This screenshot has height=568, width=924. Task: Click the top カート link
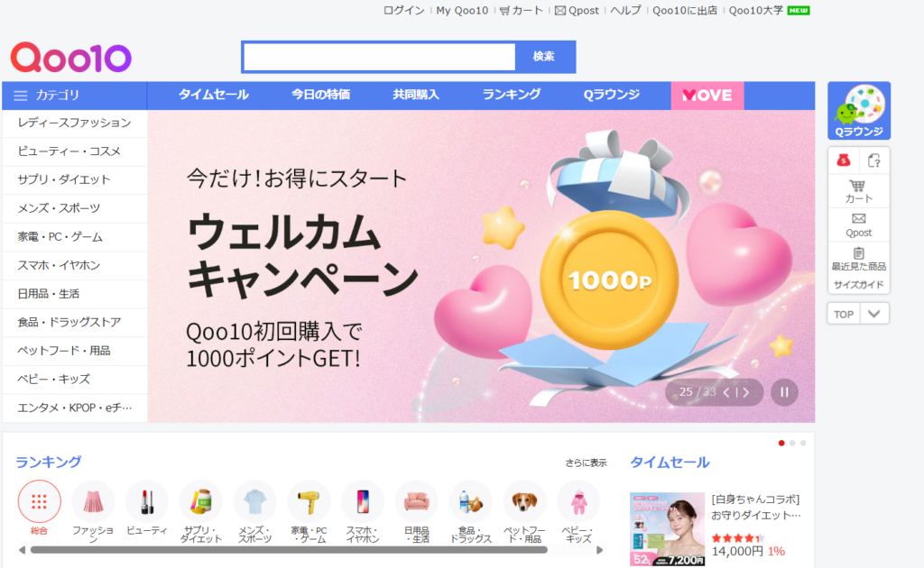(x=521, y=11)
